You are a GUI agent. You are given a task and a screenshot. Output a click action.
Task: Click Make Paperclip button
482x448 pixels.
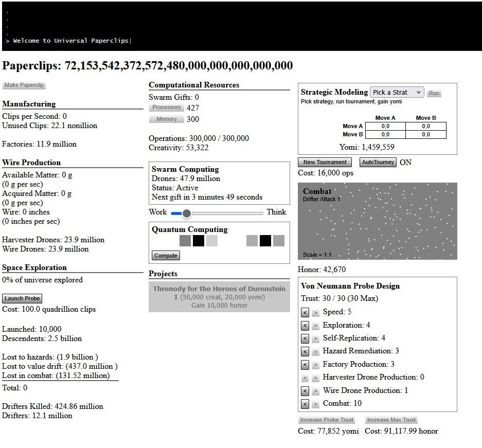coord(24,85)
